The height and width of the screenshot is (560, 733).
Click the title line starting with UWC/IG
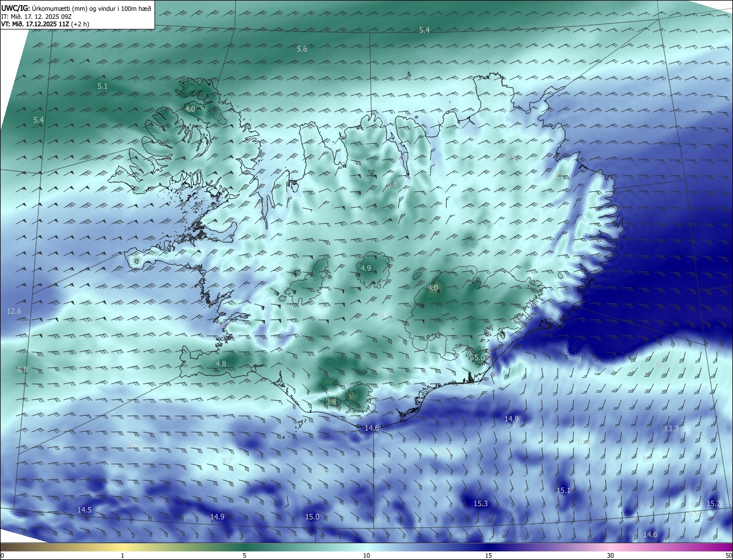point(77,9)
